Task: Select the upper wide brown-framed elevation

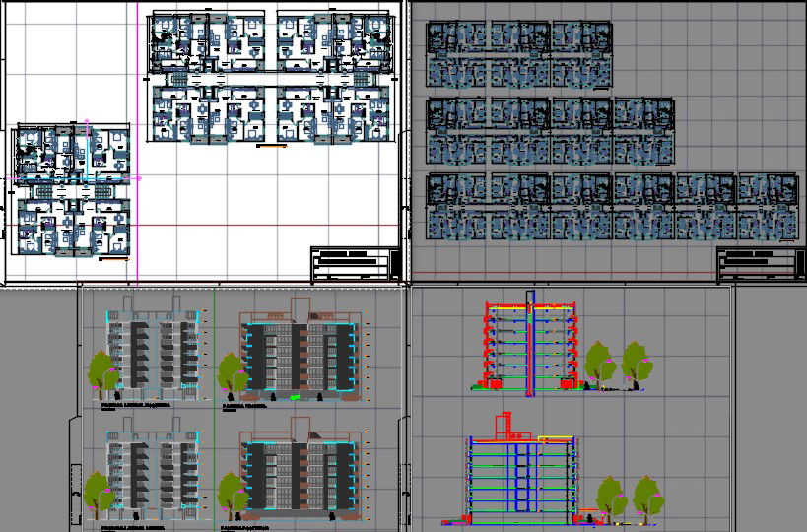Action: click(x=301, y=350)
